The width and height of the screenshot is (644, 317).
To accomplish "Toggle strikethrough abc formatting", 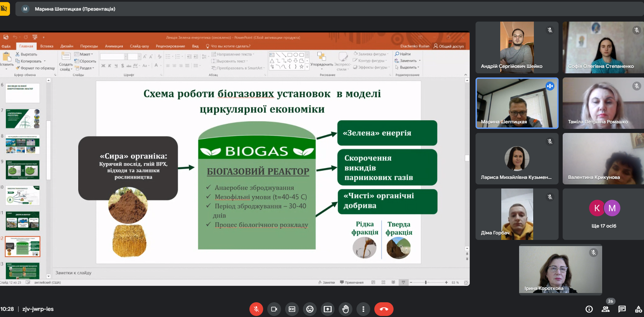I will pos(129,65).
